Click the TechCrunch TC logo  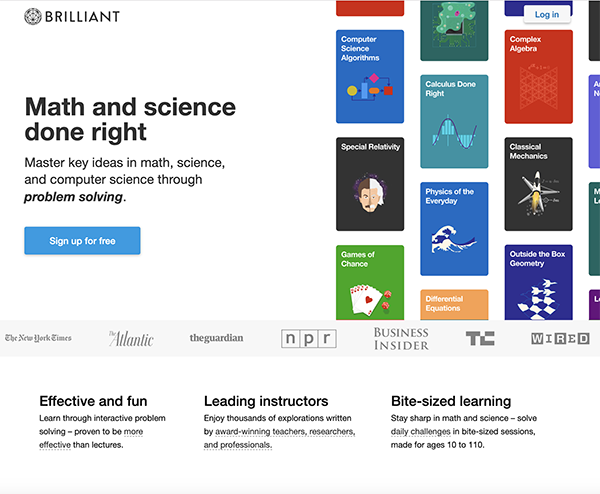click(480, 338)
